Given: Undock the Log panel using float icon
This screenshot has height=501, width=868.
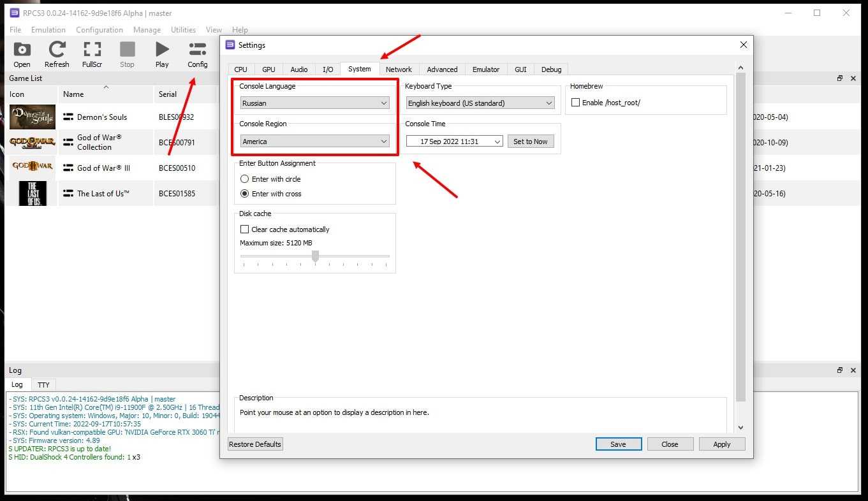Looking at the screenshot, I should (x=840, y=370).
